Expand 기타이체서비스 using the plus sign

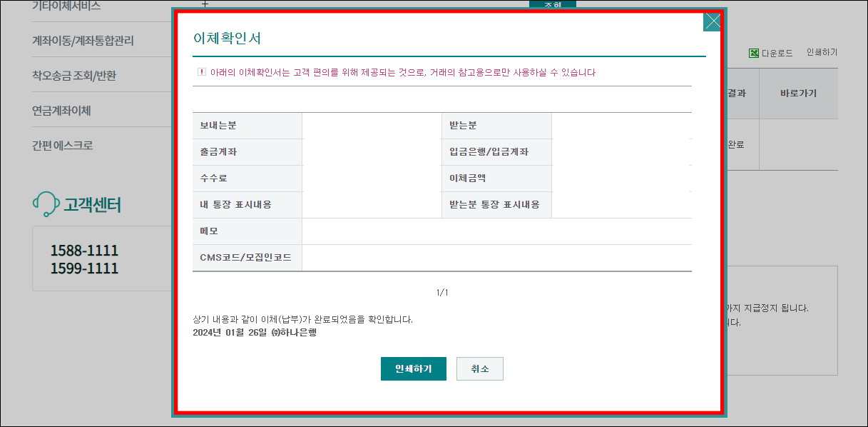(205, 4)
